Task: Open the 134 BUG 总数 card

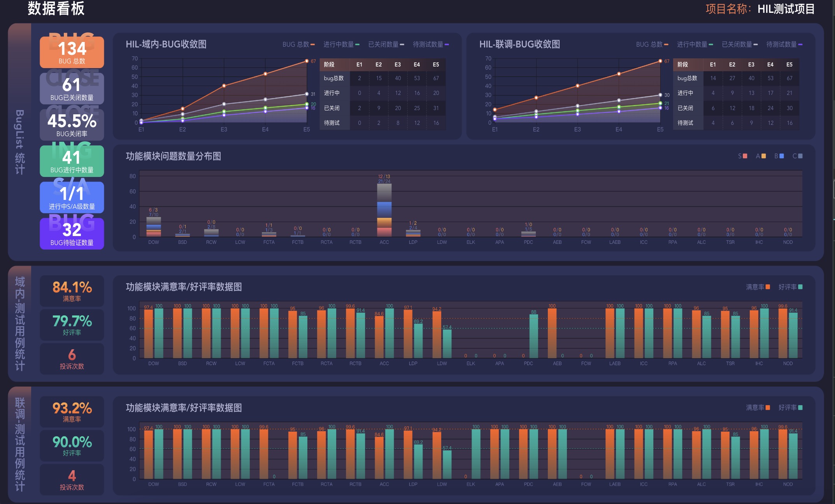Action: click(x=72, y=52)
